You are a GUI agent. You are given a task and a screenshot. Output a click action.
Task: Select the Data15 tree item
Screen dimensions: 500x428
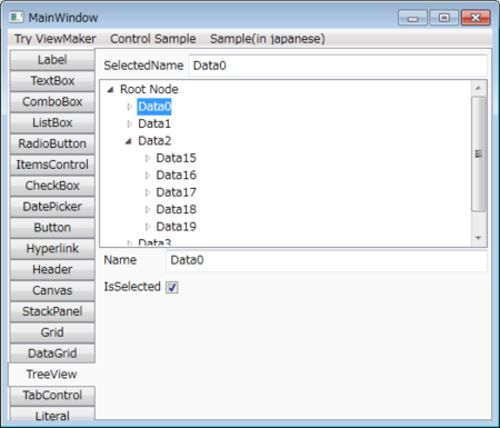tap(176, 158)
